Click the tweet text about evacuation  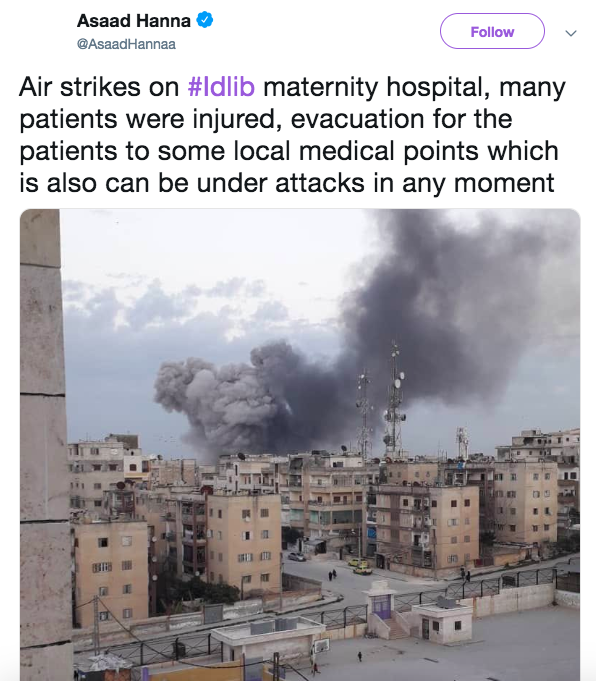click(x=292, y=135)
